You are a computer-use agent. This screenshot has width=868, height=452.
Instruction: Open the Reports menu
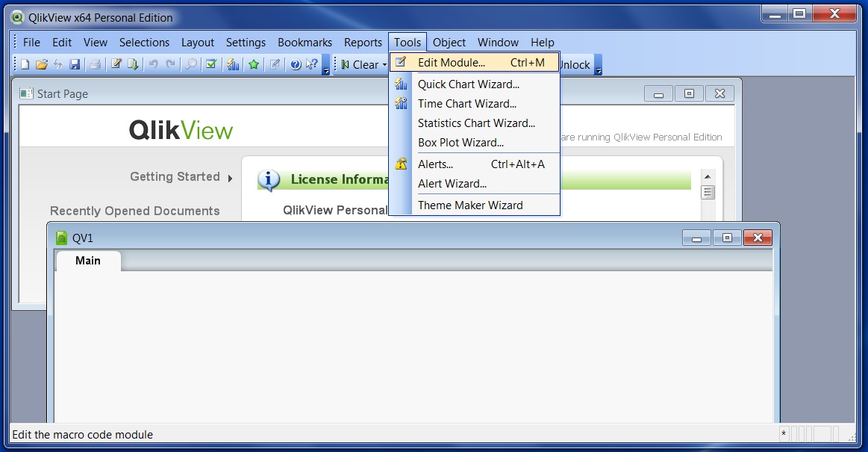point(363,42)
